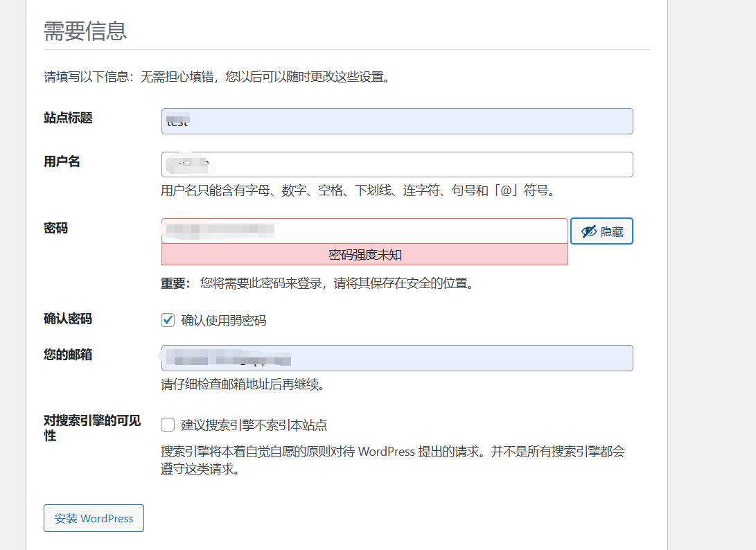
Task: Click the 您的邮箱 field label
Action: tap(68, 355)
